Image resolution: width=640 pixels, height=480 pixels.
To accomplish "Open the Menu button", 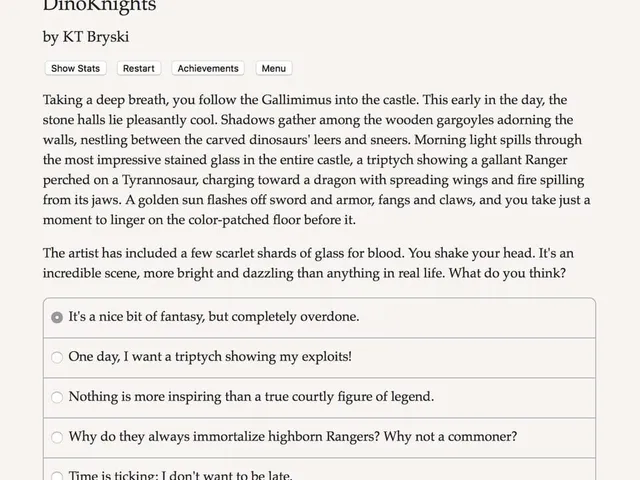I will [x=273, y=68].
